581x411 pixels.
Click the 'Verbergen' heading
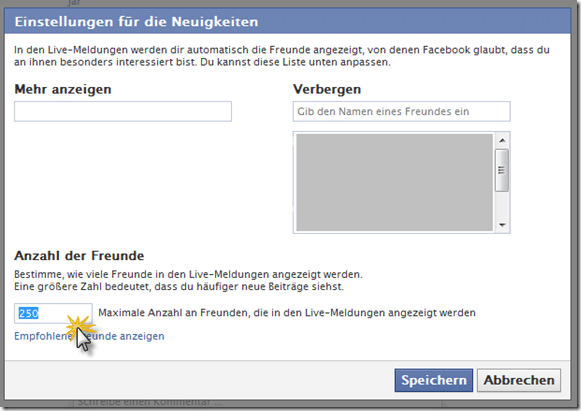pyautogui.click(x=327, y=89)
